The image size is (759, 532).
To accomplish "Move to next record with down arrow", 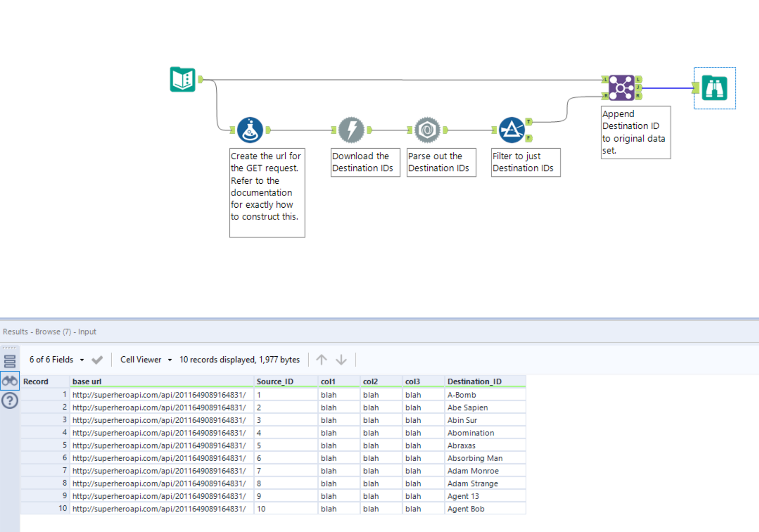I will [341, 360].
